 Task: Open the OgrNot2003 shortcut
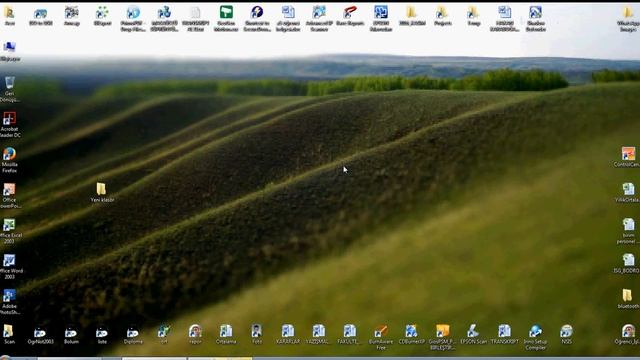[x=40, y=335]
